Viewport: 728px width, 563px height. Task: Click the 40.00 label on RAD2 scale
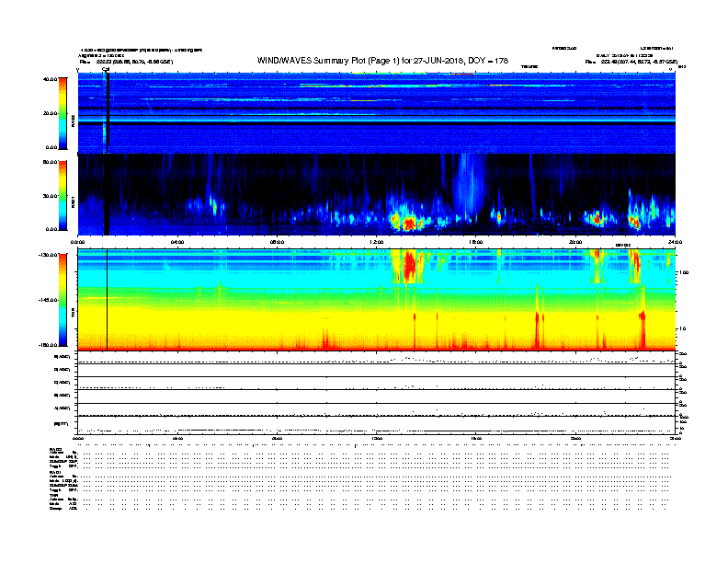(51, 79)
